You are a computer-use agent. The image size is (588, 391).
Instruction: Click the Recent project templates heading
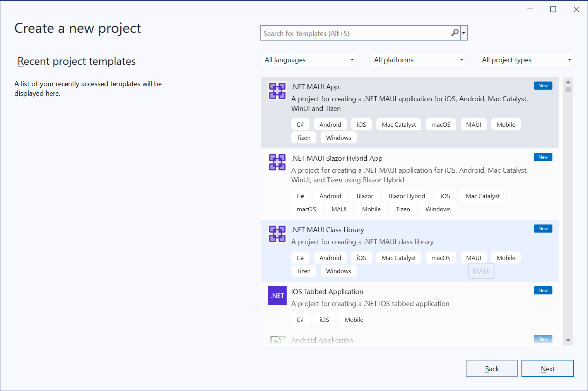pos(77,61)
